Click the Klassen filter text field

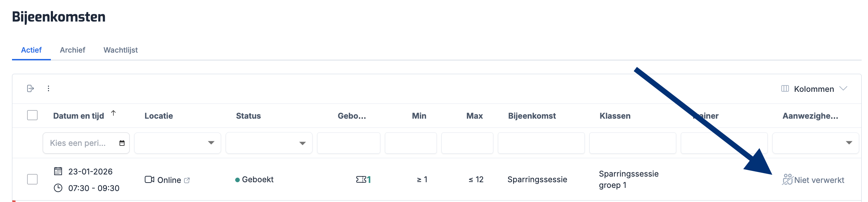[x=632, y=143]
